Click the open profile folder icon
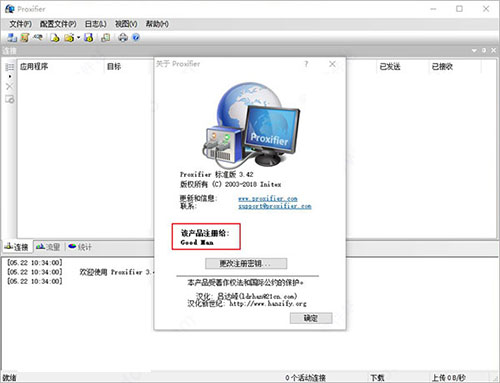 tap(69, 37)
